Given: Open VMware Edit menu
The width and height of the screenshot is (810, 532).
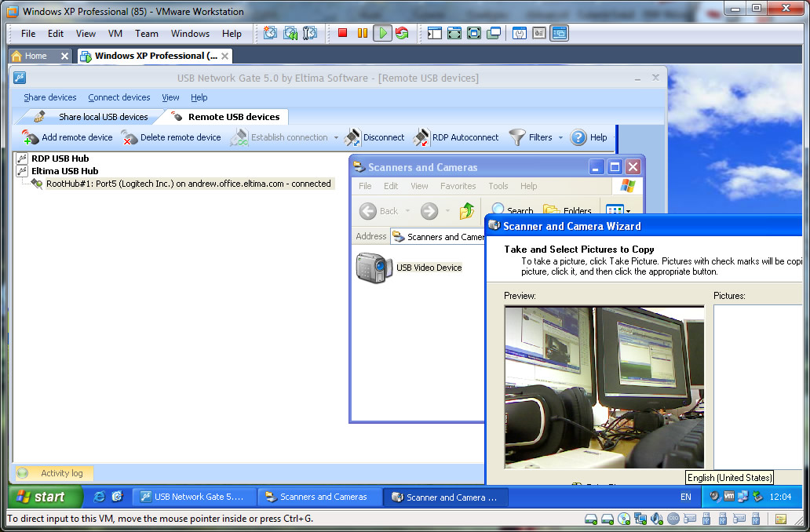Looking at the screenshot, I should pyautogui.click(x=55, y=34).
